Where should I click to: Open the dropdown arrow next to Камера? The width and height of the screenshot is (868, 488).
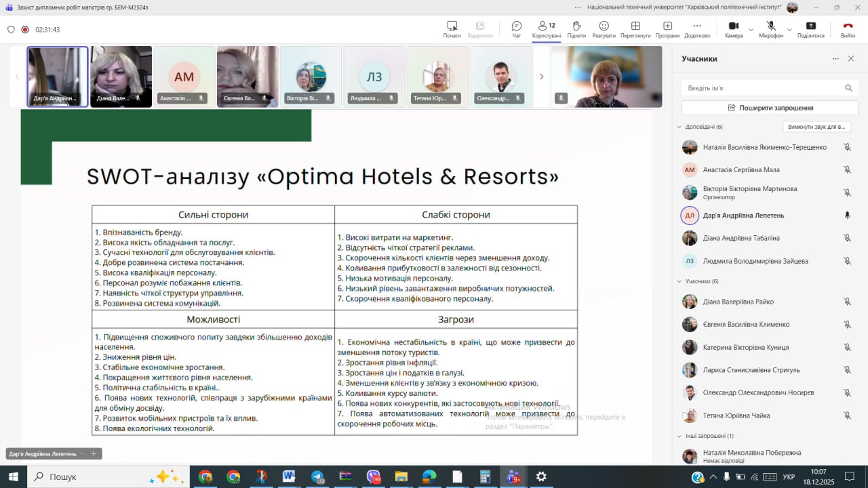click(x=751, y=30)
